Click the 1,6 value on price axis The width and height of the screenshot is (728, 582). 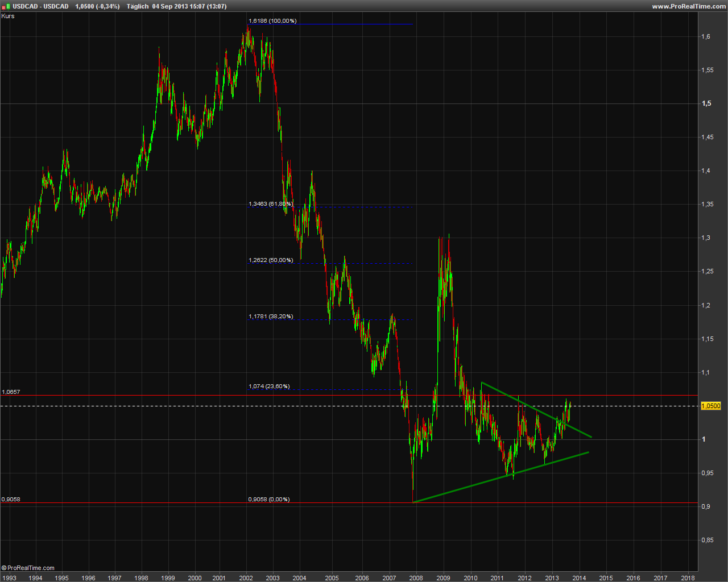click(x=706, y=36)
